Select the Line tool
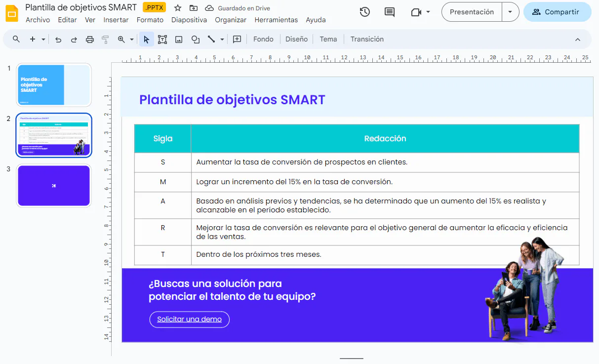Viewport: 599px width, 364px height. coord(212,39)
